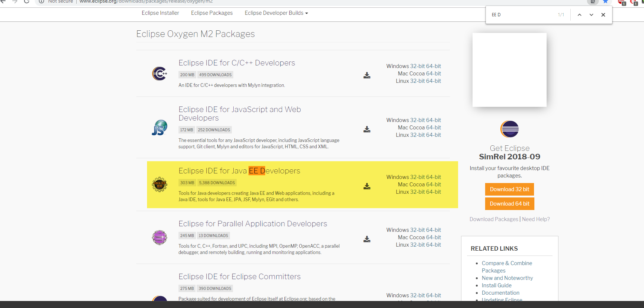Click the 303 MB size label
This screenshot has height=308, width=644.
187,183
